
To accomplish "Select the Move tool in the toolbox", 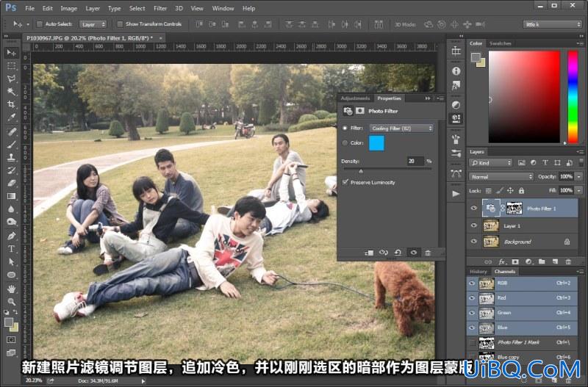I will 11,53.
